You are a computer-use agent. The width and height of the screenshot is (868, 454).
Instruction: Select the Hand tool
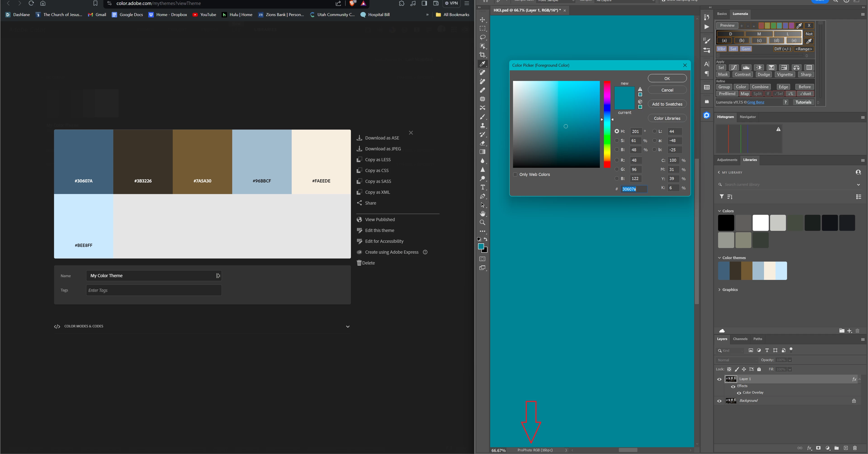[482, 214]
